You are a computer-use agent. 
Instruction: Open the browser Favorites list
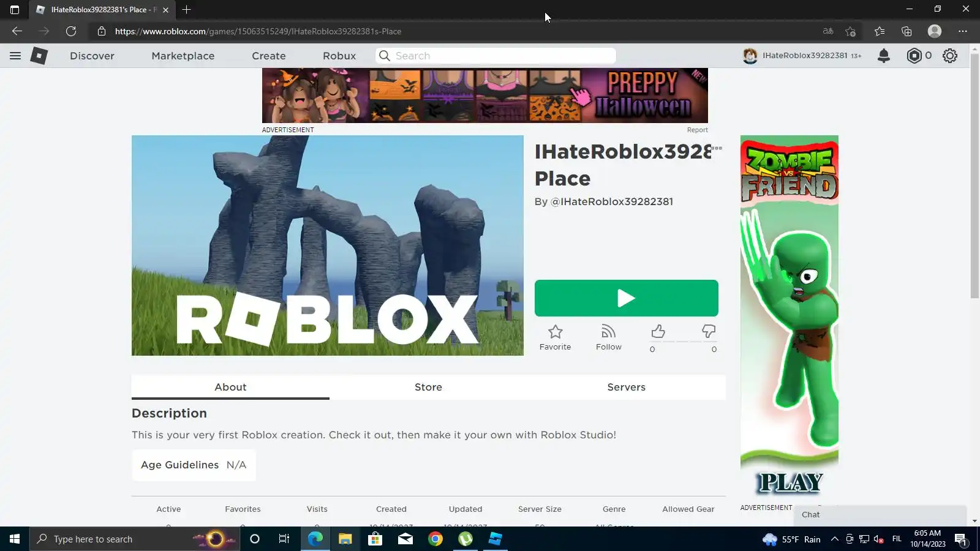point(880,31)
